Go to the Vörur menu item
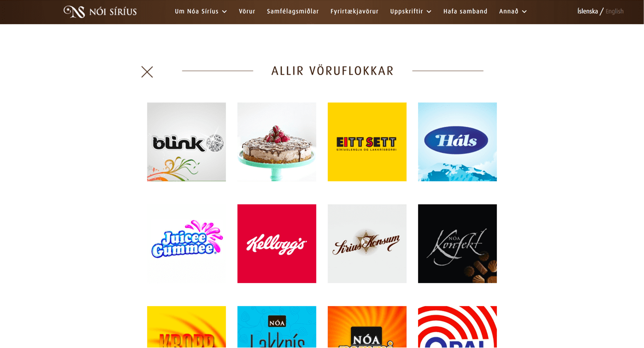Image resolution: width=644 pixels, height=348 pixels. (247, 11)
